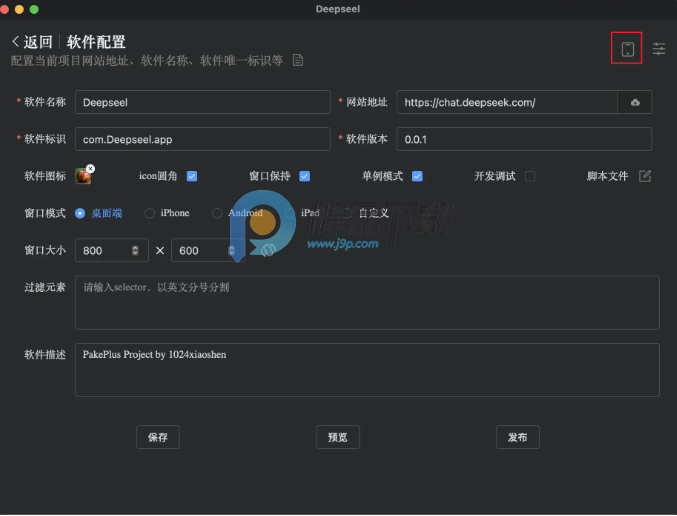Select the iPad window mode radio
Image resolution: width=677 pixels, height=516 pixels.
pyautogui.click(x=290, y=213)
